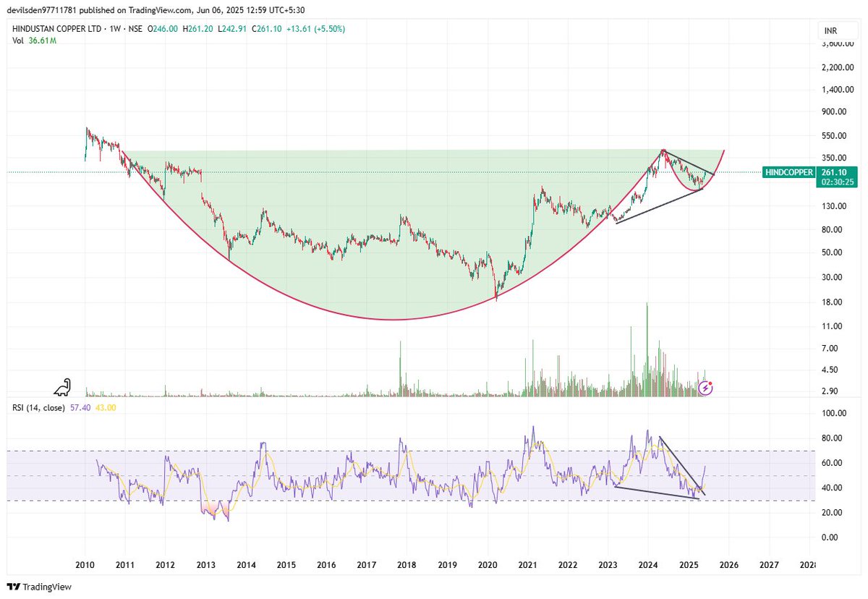Image resolution: width=868 pixels, height=599 pixels.
Task: Click the 2010 label on time axis
Action: click(85, 564)
